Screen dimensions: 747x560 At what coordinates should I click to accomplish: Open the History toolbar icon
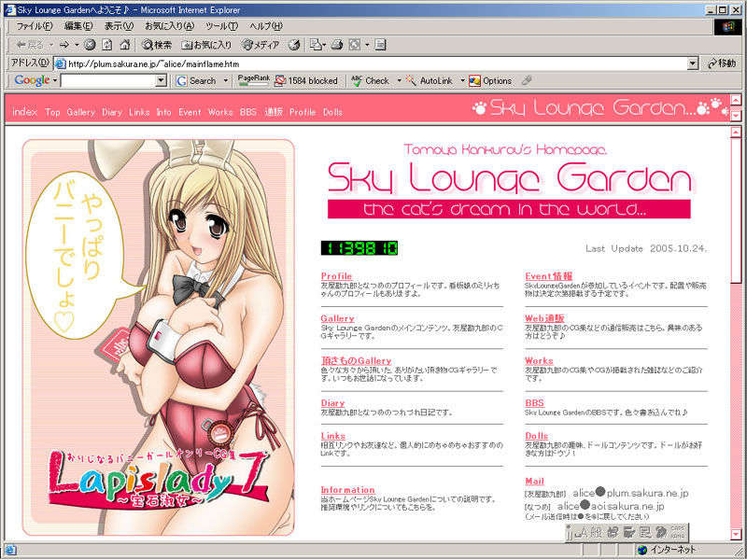(x=294, y=45)
